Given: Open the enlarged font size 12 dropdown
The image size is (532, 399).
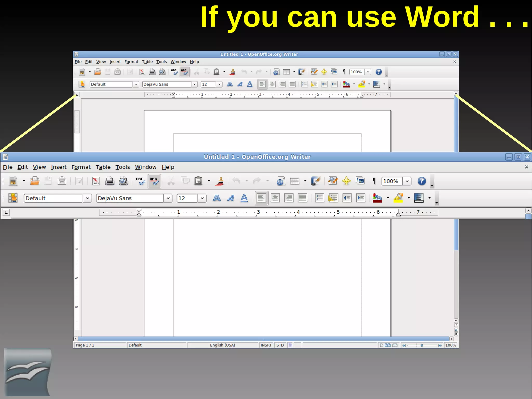Looking at the screenshot, I should 202,198.
